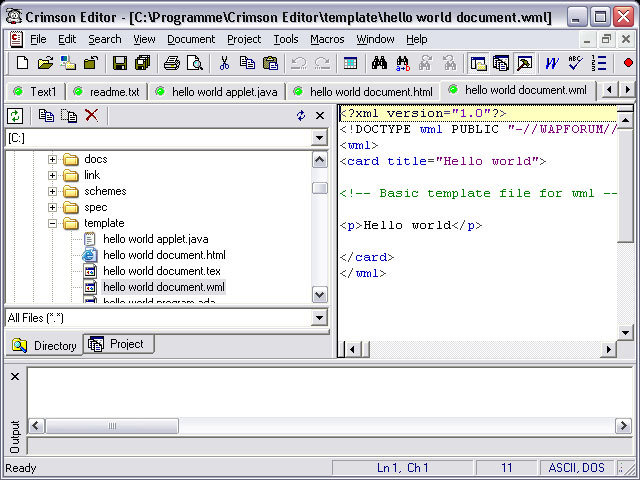The width and height of the screenshot is (640, 480).
Task: Select hello world document.html in tree
Action: (164, 255)
